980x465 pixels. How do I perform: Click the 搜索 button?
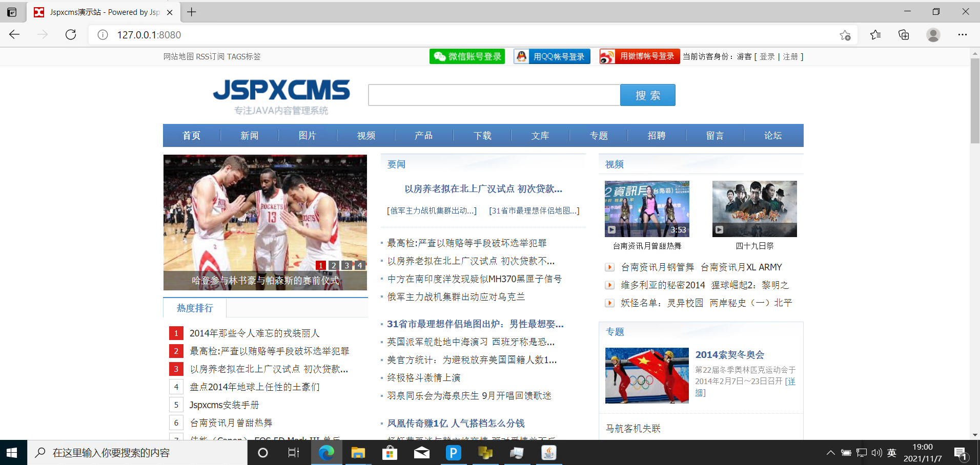(x=648, y=95)
